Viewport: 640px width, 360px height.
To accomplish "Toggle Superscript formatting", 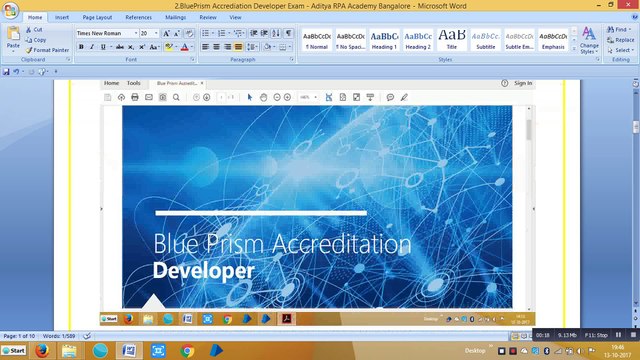I will [x=142, y=47].
